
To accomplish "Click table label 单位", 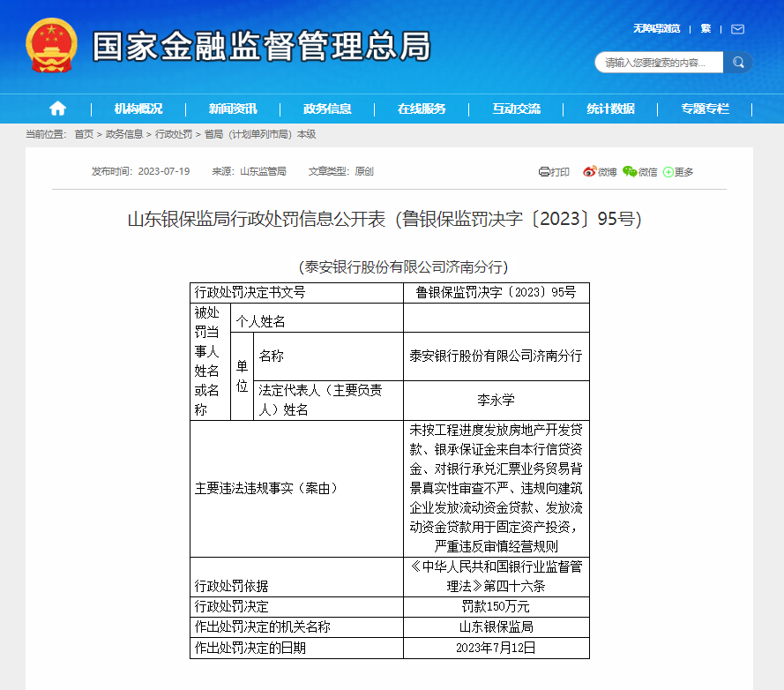I will pyautogui.click(x=242, y=376).
